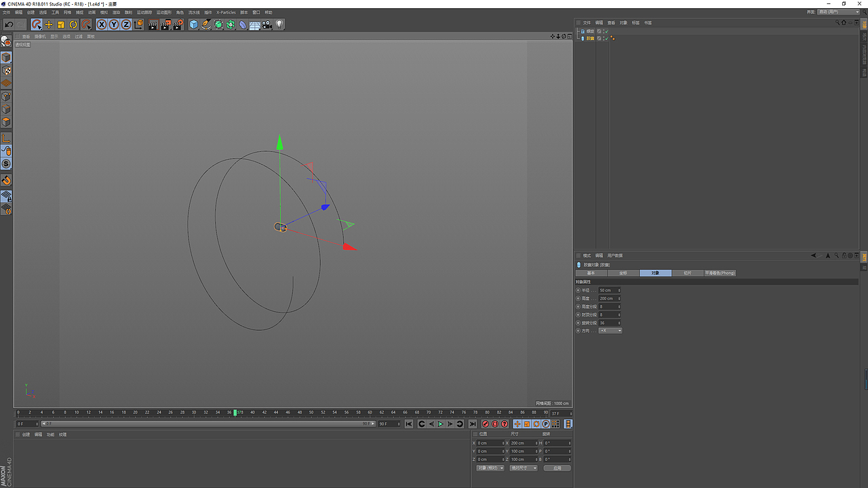Image resolution: width=868 pixels, height=488 pixels.
Task: Open the X-Particles menu
Action: point(226,12)
